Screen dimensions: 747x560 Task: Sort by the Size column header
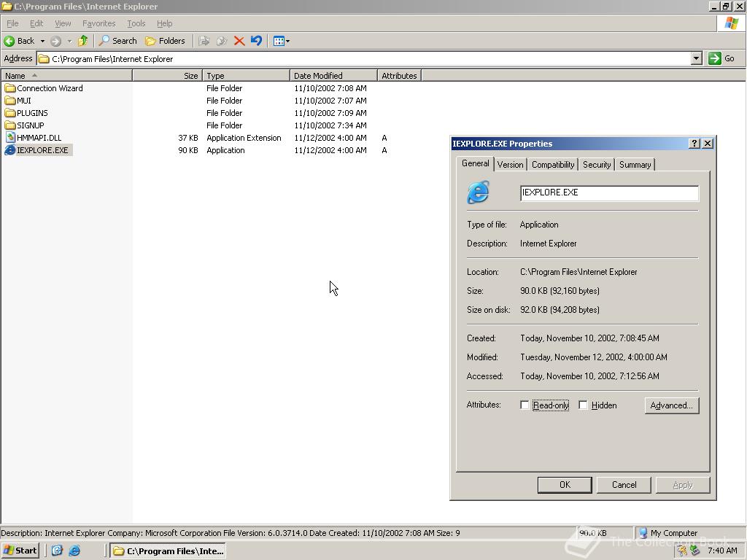(x=168, y=76)
